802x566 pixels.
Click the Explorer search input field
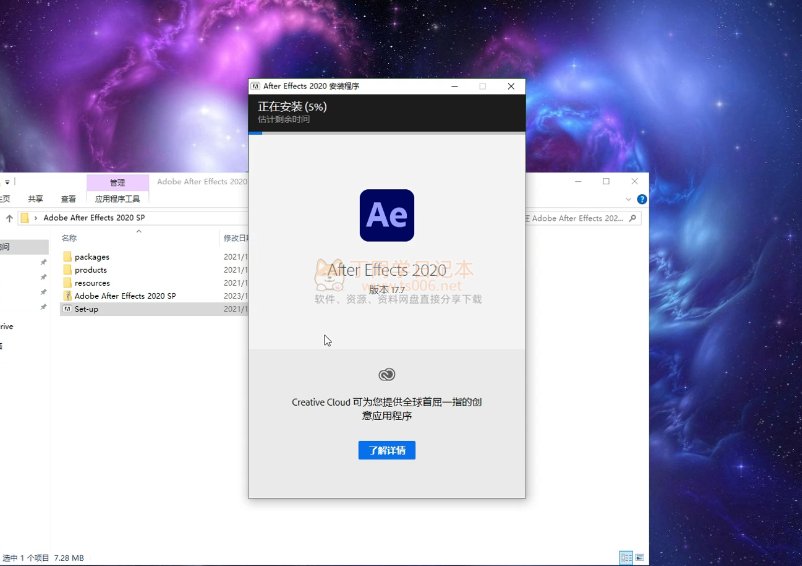point(575,218)
